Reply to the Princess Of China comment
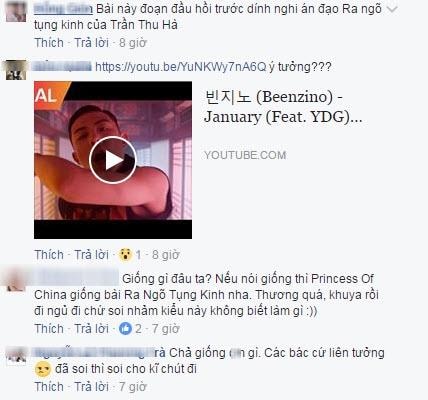 91,329
